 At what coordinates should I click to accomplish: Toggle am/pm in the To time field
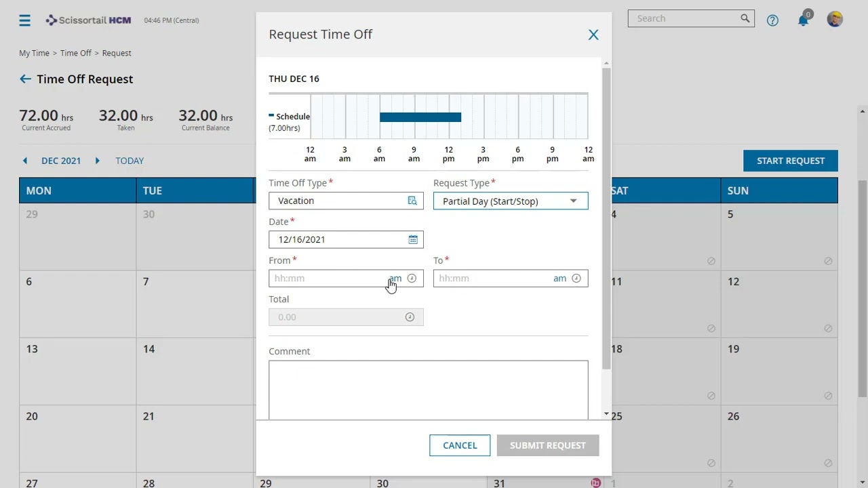click(559, 278)
